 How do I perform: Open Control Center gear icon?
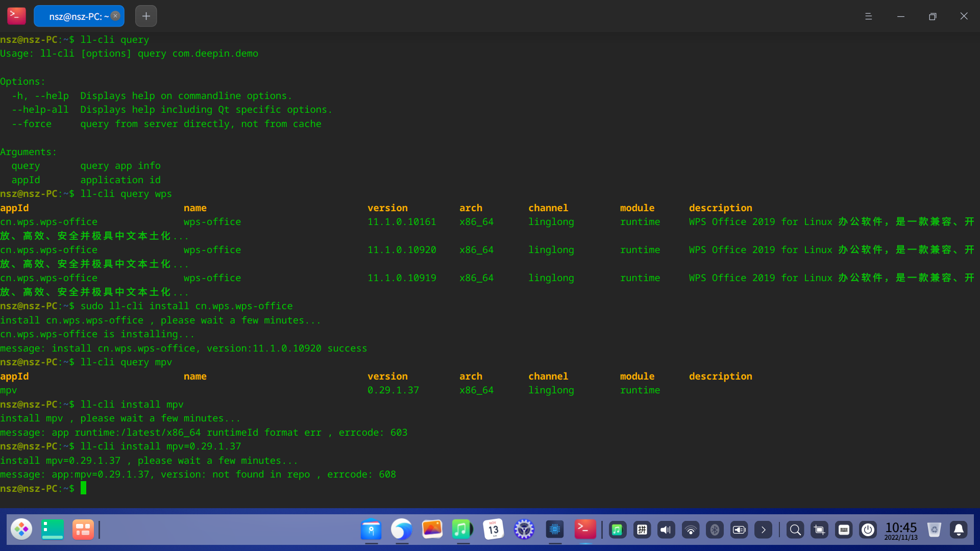[x=524, y=530]
